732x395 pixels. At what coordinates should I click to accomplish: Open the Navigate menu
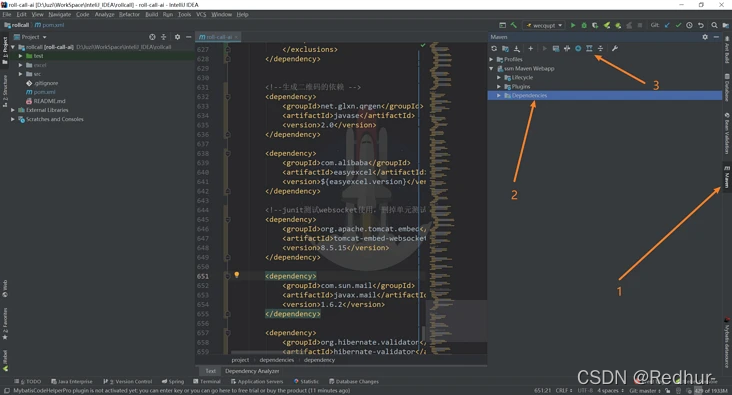[x=59, y=14]
